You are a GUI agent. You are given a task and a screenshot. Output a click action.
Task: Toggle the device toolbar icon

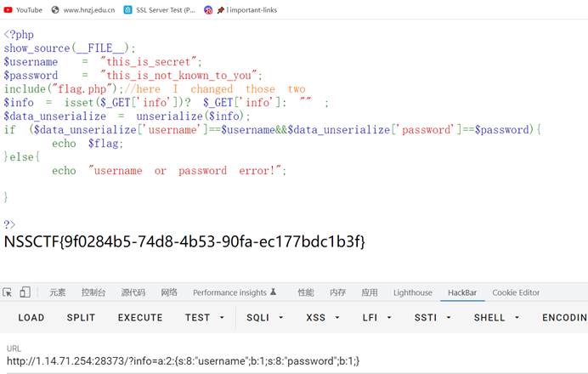click(x=26, y=292)
